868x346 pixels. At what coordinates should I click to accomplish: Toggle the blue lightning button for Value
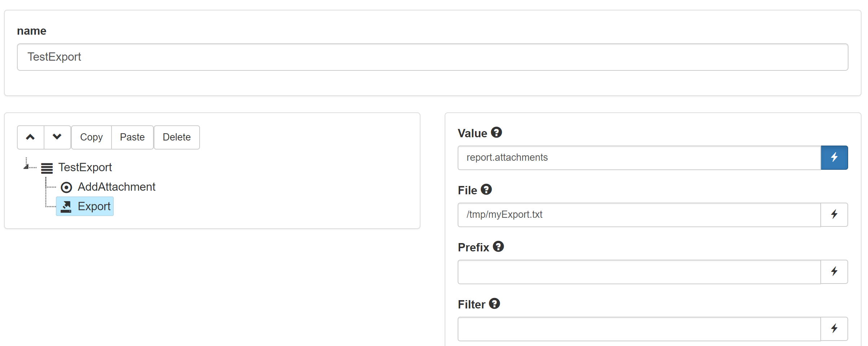click(x=834, y=157)
